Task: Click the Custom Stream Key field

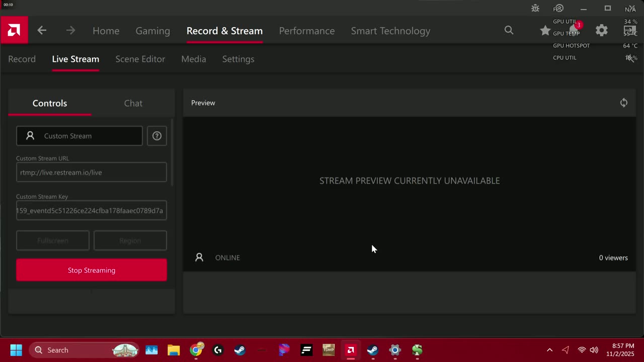Action: point(92,210)
